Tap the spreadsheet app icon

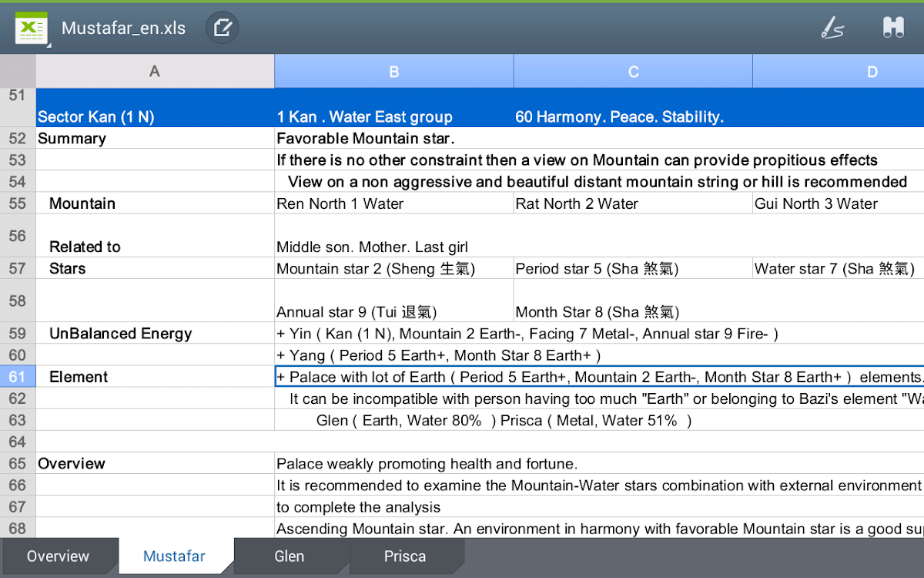coord(31,29)
